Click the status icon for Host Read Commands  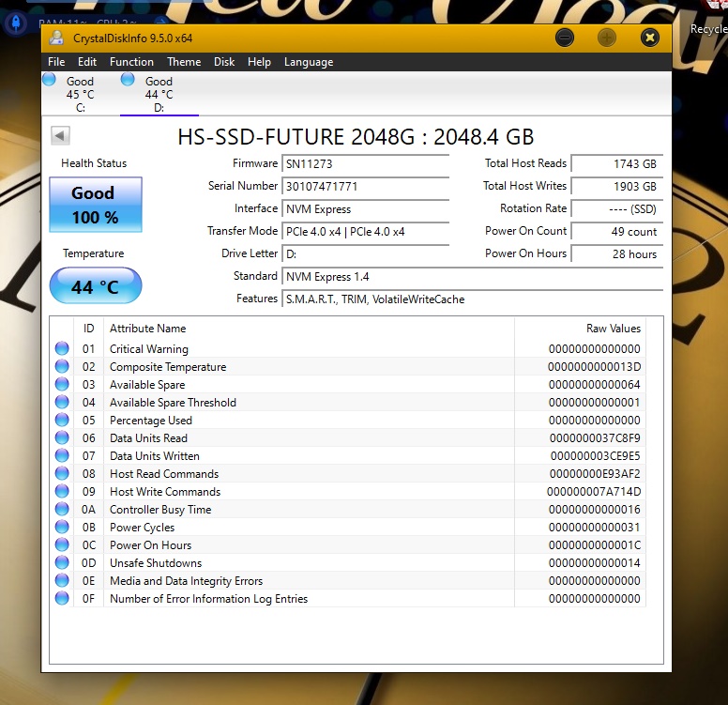click(x=62, y=473)
